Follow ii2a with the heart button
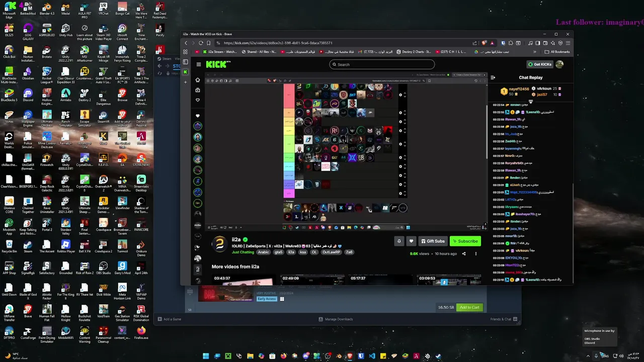This screenshot has height=362, width=644. (411, 241)
